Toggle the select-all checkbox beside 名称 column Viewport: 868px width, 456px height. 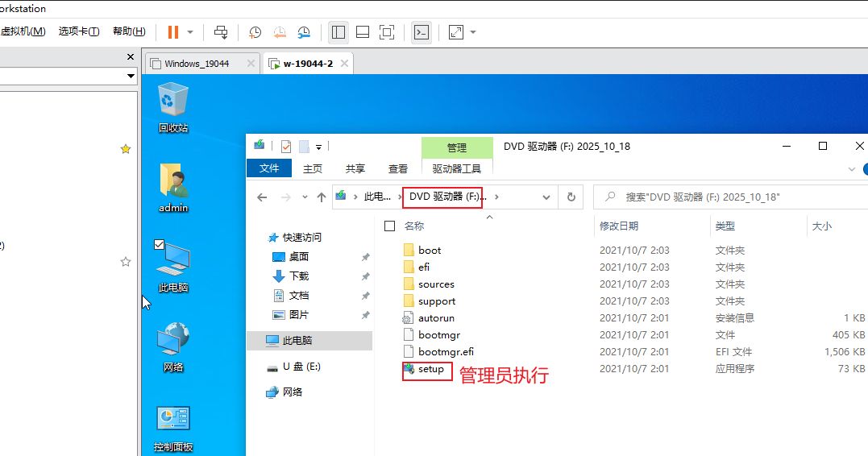390,226
